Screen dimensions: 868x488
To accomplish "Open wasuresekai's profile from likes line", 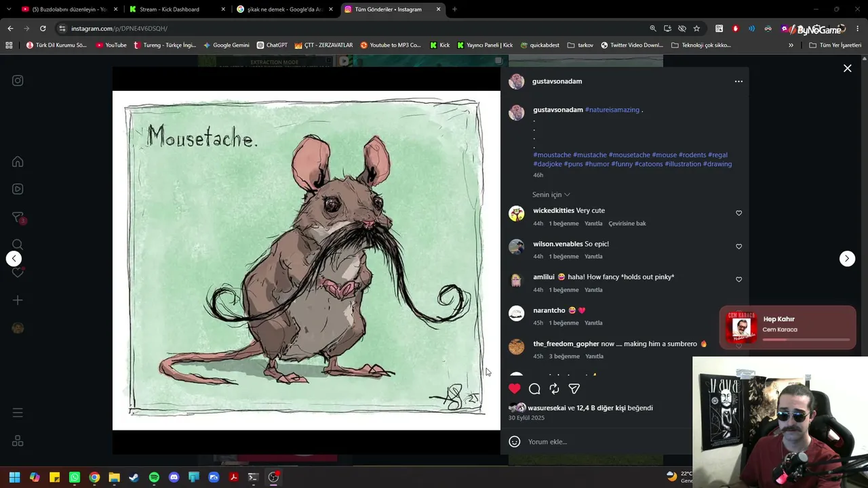I will (547, 408).
